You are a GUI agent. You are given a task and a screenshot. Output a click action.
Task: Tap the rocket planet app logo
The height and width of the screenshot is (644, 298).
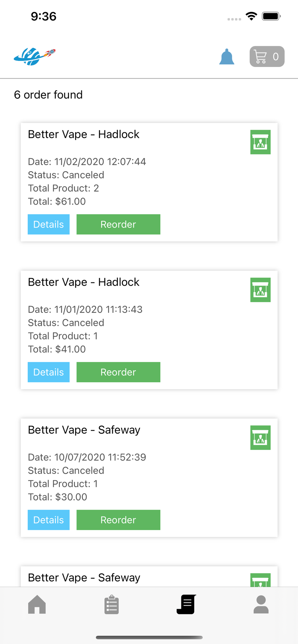[x=35, y=57]
